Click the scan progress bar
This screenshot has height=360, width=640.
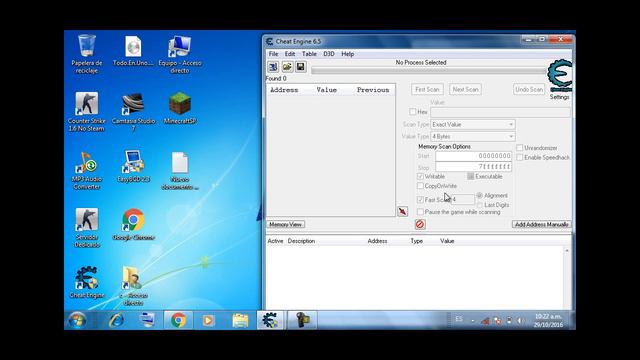click(x=429, y=71)
